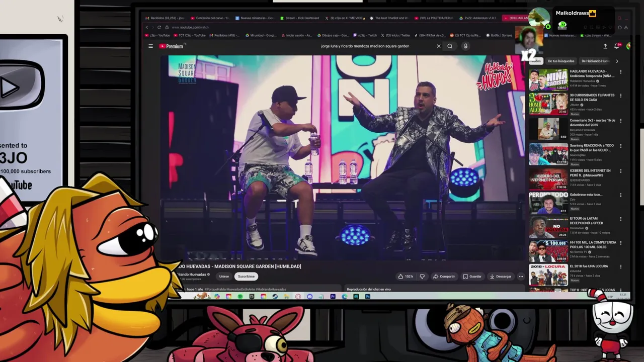Open the Botflix | Sorteos bookmark

[499, 35]
